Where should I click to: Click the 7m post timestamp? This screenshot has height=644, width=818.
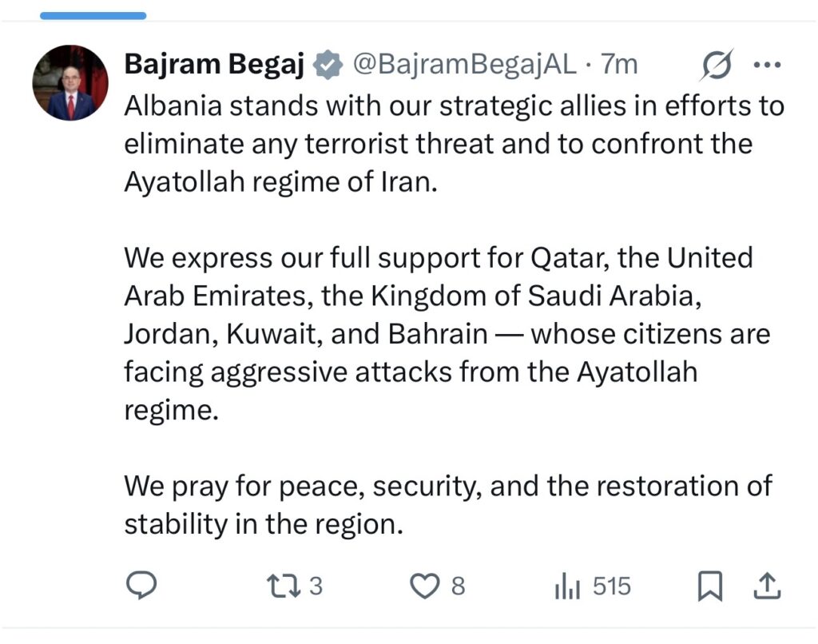[620, 66]
